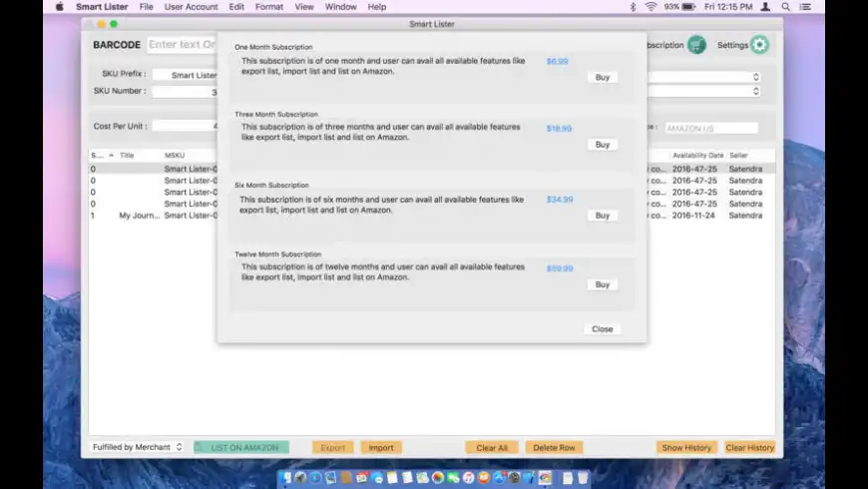Open Photos pinwheel icon in dock
Screen dimensions: 868x489
[438, 477]
